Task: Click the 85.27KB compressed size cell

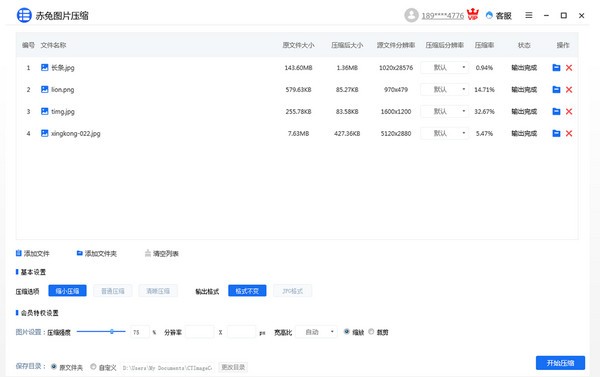Action: [x=347, y=90]
